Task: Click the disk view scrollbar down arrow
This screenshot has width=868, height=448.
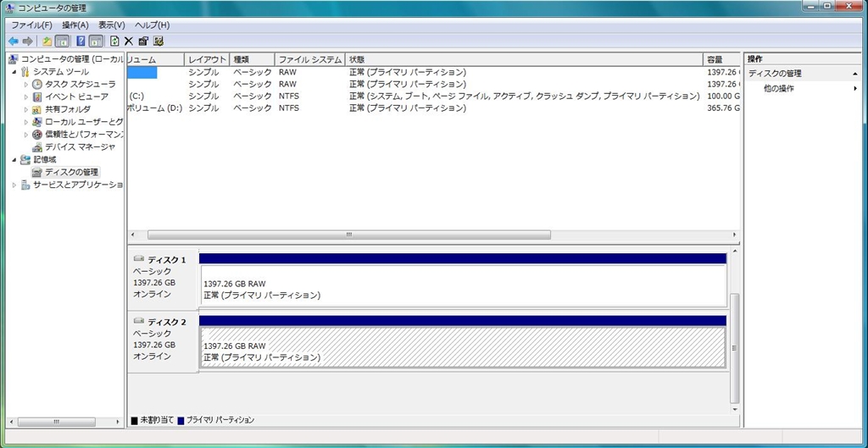Action: [x=735, y=410]
